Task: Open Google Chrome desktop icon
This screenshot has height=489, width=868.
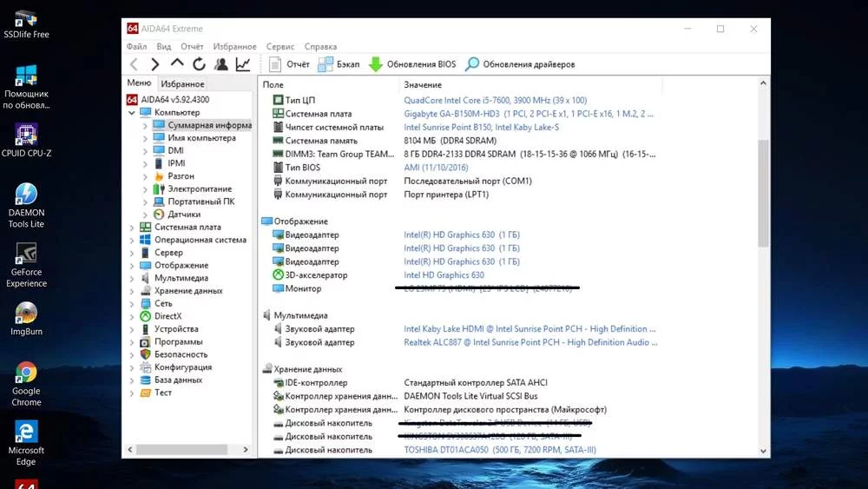Action: [26, 384]
